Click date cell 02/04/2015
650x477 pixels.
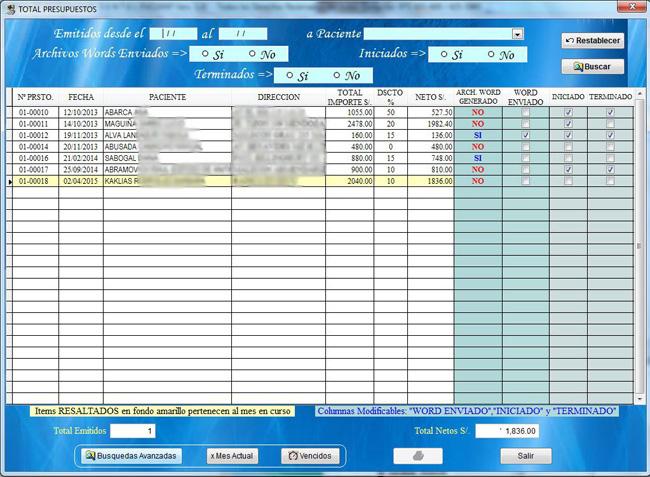[x=81, y=181]
